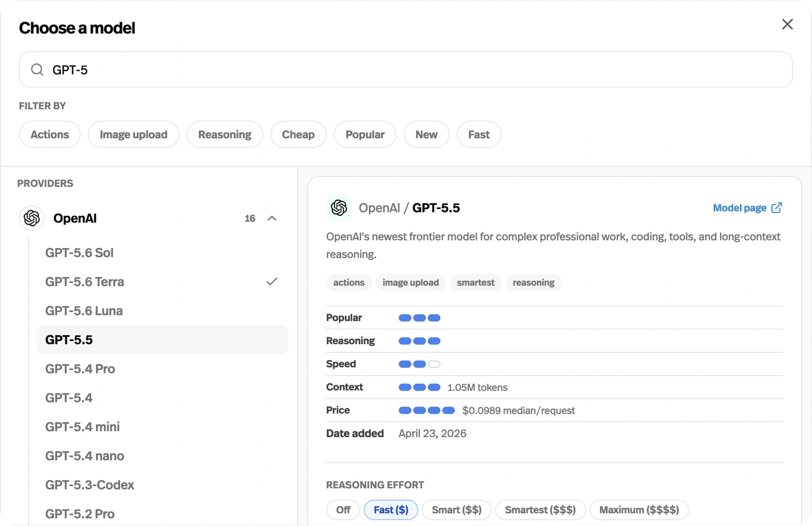
Task: Set reasoning effort to Off
Action: [343, 510]
